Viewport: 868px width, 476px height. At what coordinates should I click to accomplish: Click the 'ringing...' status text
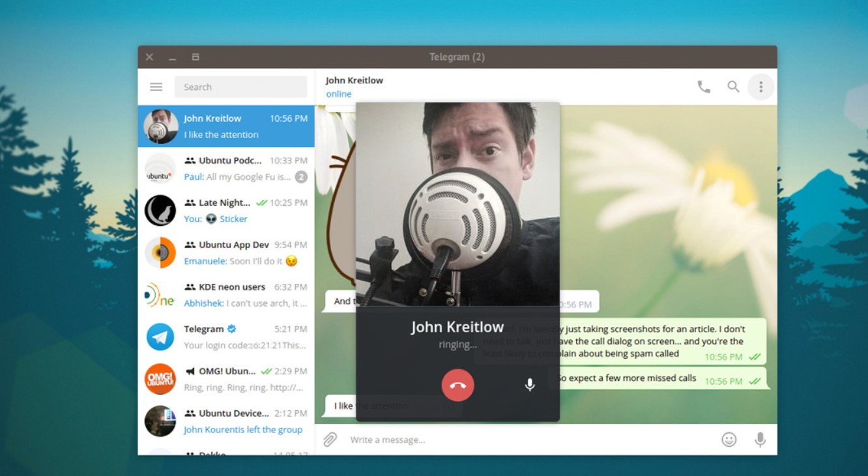click(458, 345)
